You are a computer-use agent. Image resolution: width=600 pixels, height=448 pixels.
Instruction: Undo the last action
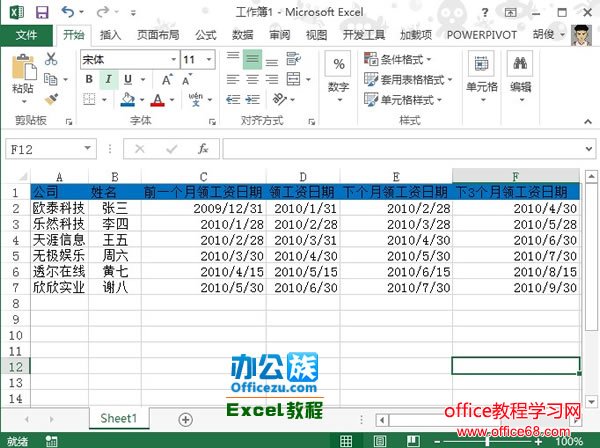pyautogui.click(x=68, y=12)
